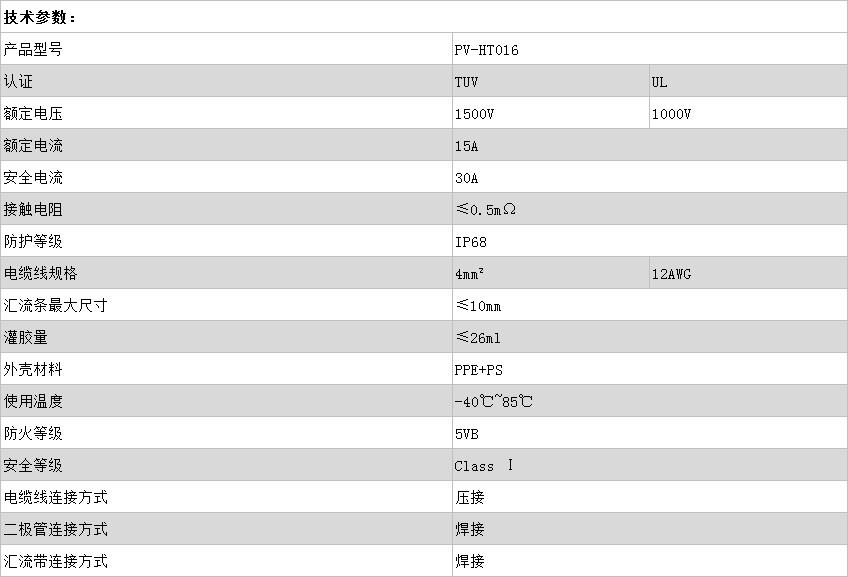
Task: Click the IP68 protection level value
Action: click(x=470, y=242)
